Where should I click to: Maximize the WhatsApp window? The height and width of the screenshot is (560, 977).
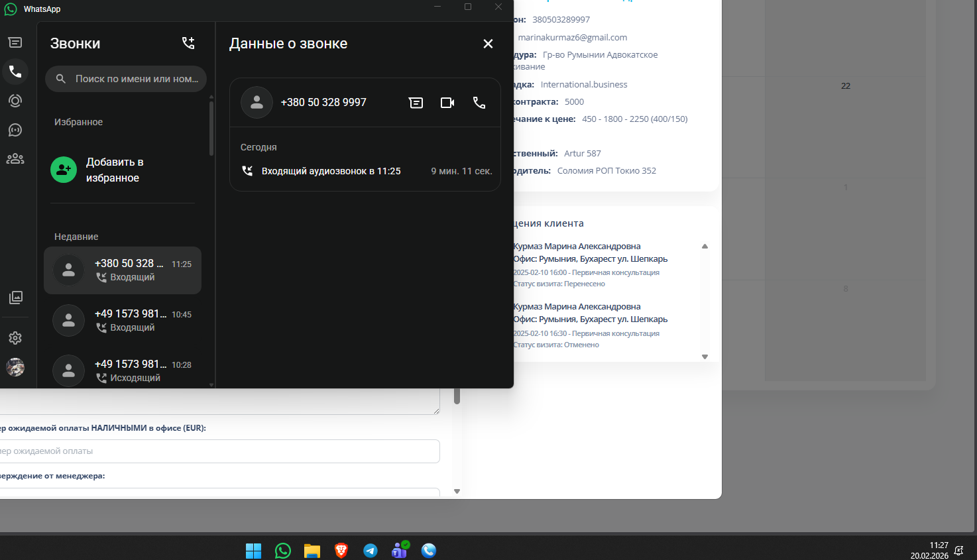pyautogui.click(x=468, y=7)
